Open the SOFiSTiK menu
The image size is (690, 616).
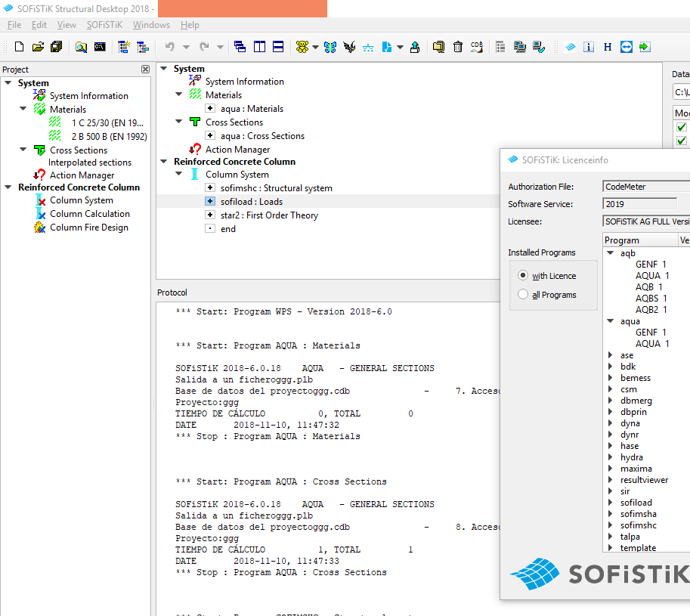104,25
